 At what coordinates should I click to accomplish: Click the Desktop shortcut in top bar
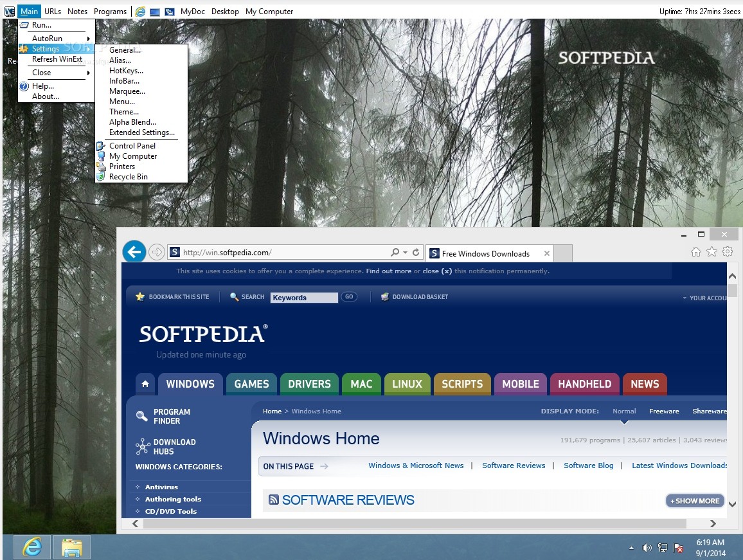point(225,12)
